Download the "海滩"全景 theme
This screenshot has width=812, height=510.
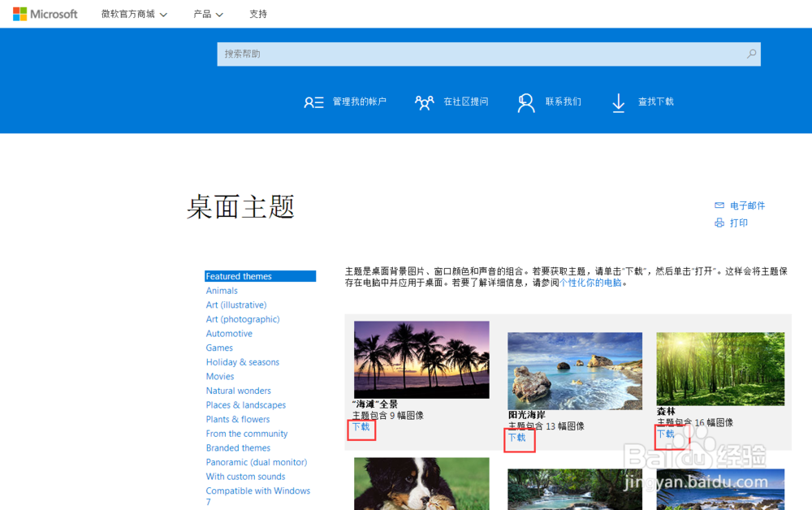(x=361, y=427)
